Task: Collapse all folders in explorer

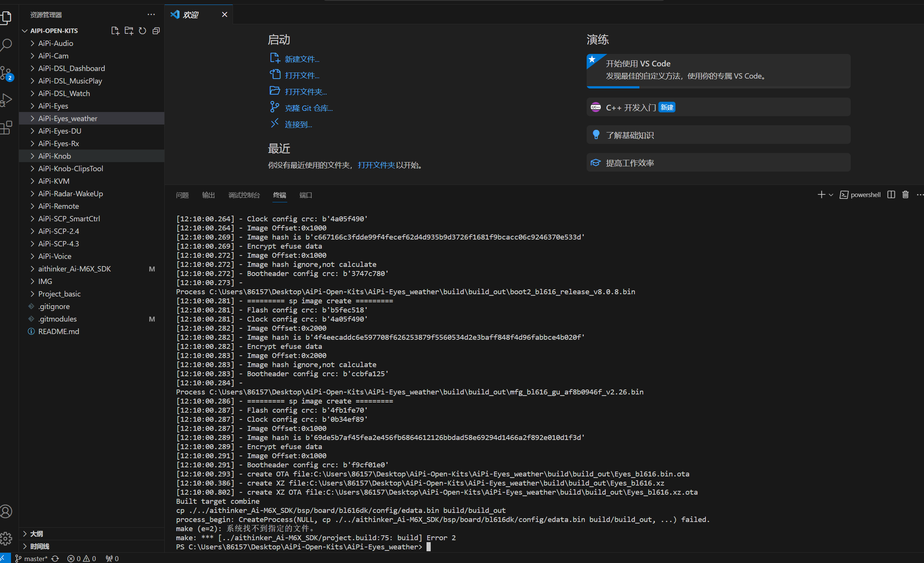Action: coord(156,31)
